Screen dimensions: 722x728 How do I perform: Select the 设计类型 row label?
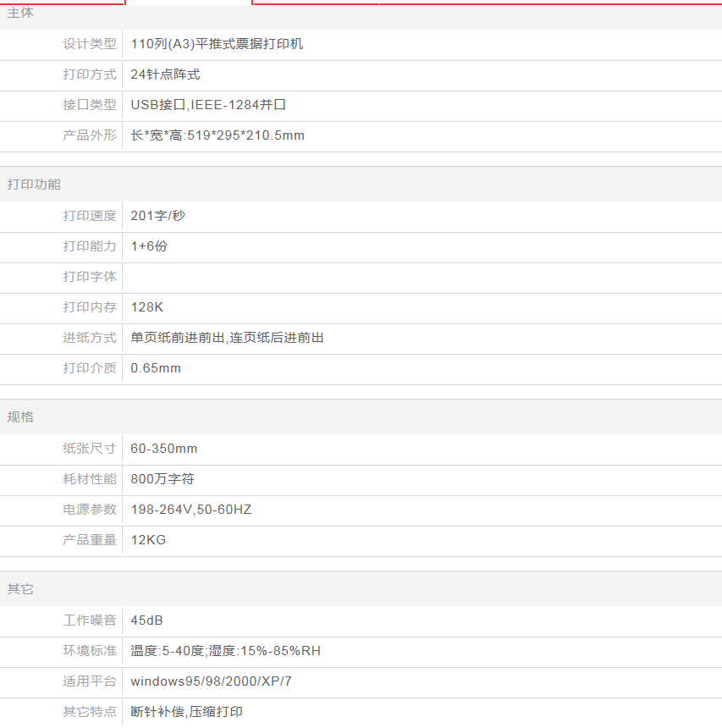click(x=89, y=44)
